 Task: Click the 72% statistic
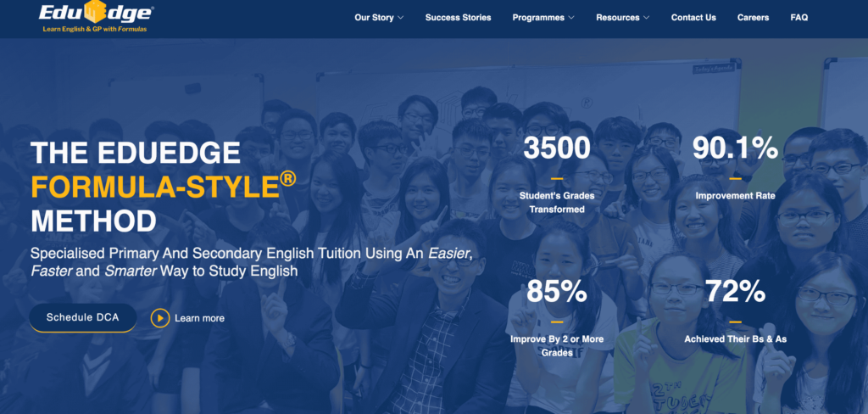[x=735, y=292]
